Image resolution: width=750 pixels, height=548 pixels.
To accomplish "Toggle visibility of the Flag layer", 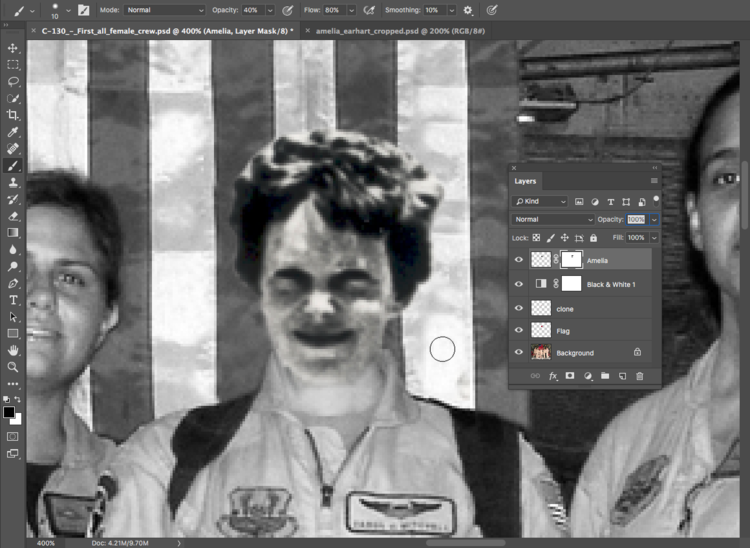I will (x=518, y=330).
